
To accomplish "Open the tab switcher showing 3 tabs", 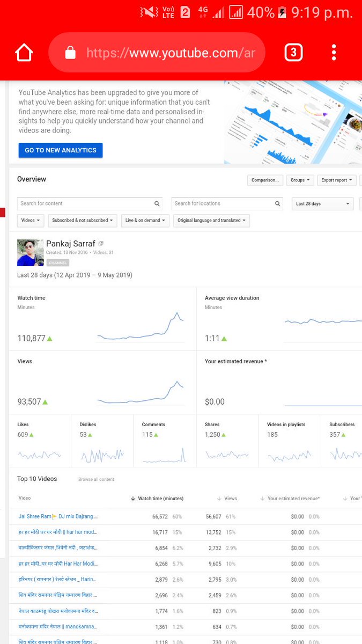I will coord(293,53).
